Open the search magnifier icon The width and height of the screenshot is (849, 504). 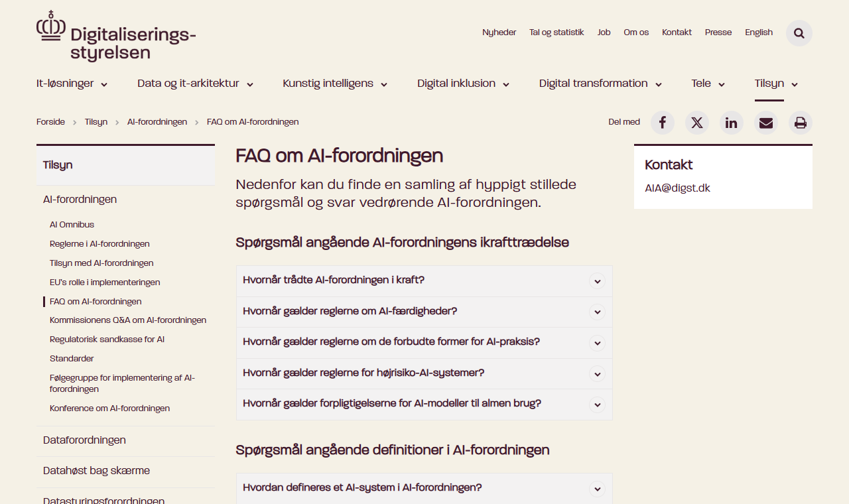tap(799, 33)
